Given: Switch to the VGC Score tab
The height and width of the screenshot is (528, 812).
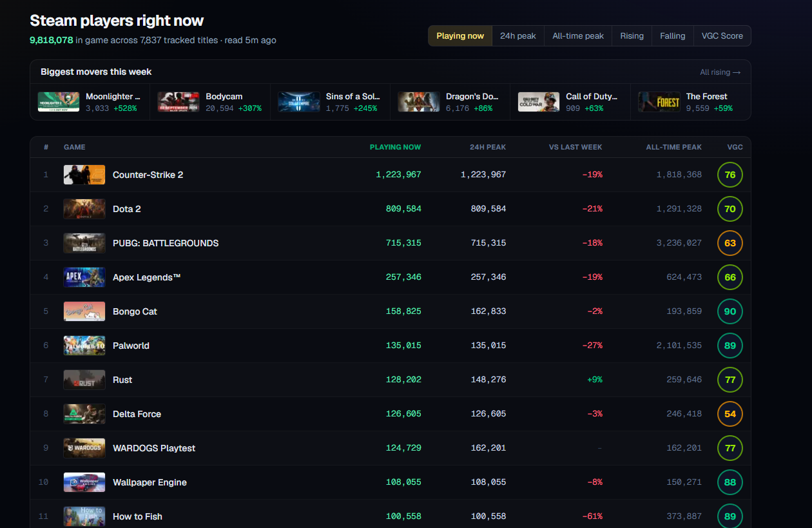Looking at the screenshot, I should [722, 36].
